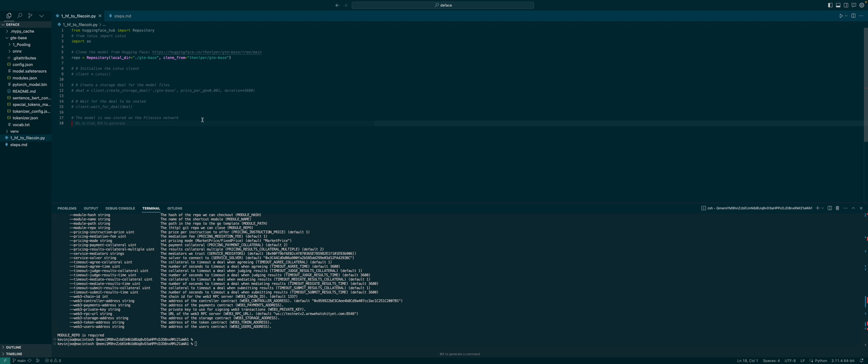The image size is (868, 364).
Task: Click the huggingface.co gte-base link
Action: [x=207, y=52]
